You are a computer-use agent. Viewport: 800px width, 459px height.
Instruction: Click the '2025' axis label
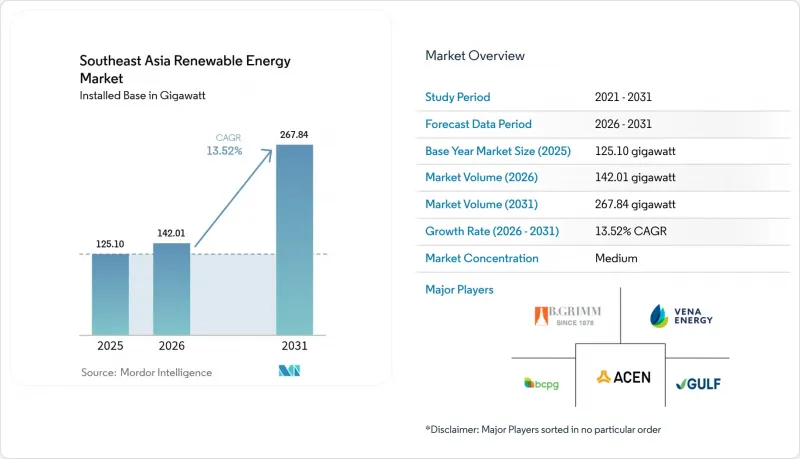click(110, 346)
